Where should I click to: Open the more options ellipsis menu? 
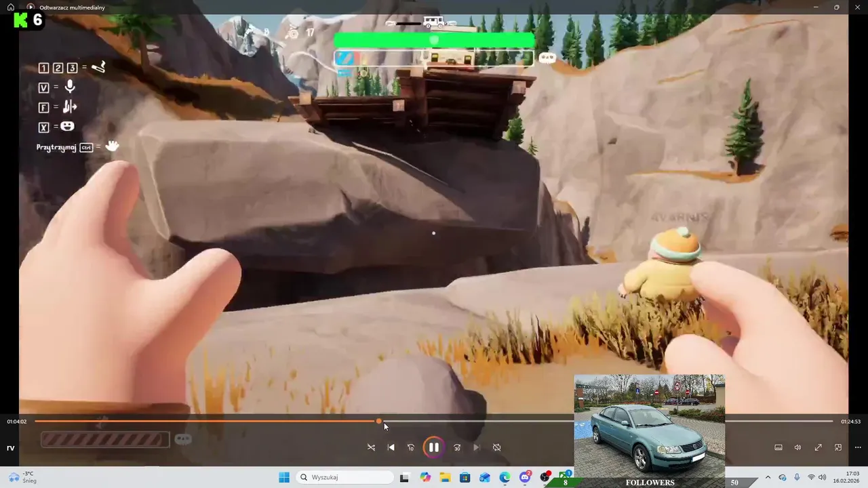tap(857, 447)
